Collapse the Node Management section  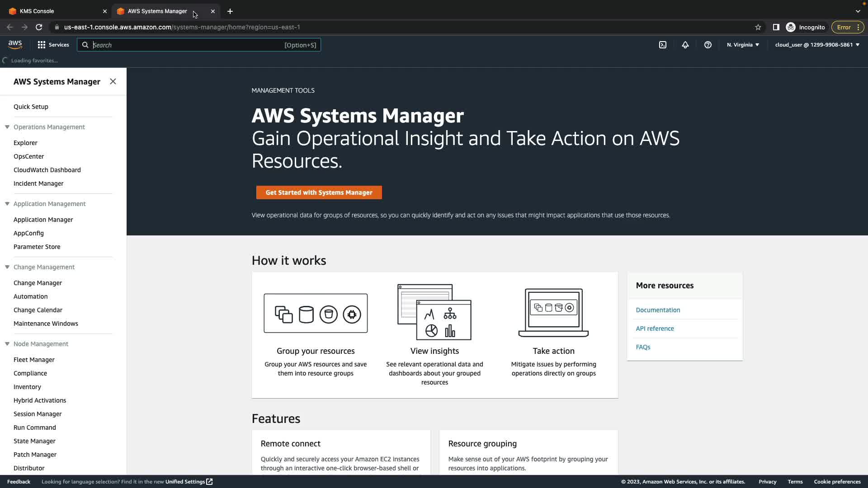point(7,344)
